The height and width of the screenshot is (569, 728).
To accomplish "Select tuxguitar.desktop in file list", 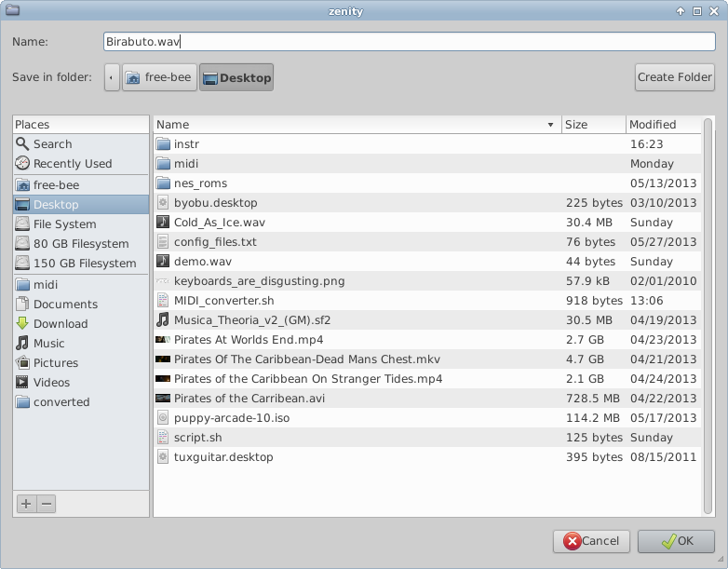I will tap(427, 457).
